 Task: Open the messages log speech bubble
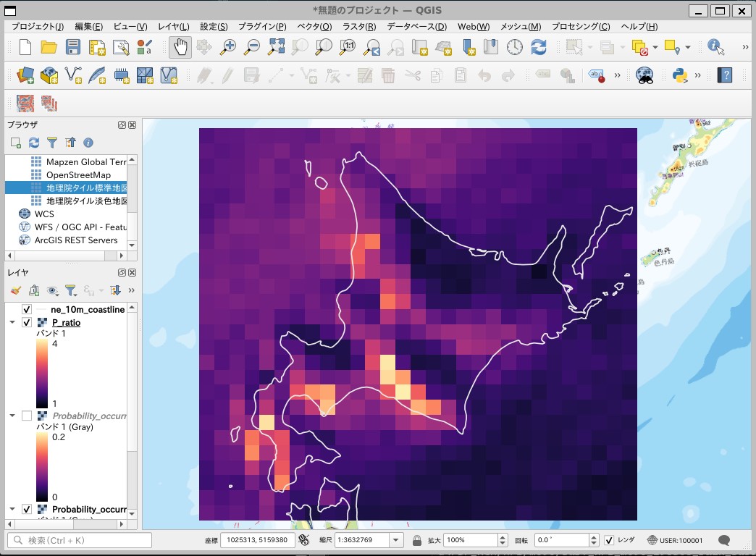[x=723, y=540]
